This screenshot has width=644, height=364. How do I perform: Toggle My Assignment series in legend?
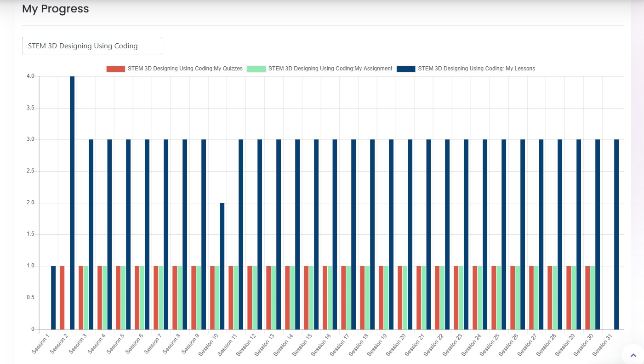click(330, 69)
